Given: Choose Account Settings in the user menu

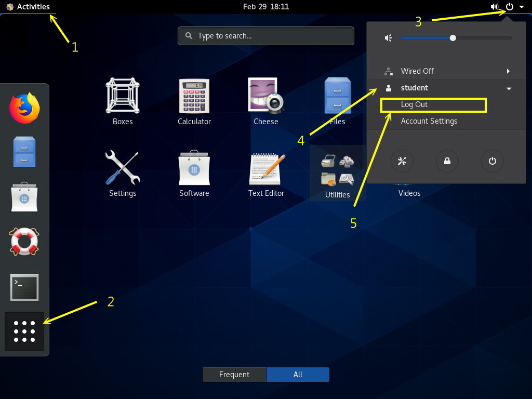Looking at the screenshot, I should (429, 121).
